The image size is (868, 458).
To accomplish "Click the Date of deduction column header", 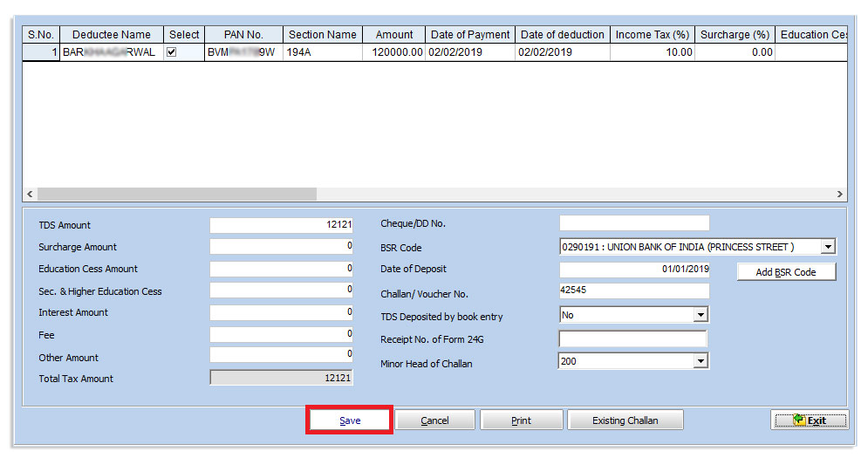I will click(563, 34).
